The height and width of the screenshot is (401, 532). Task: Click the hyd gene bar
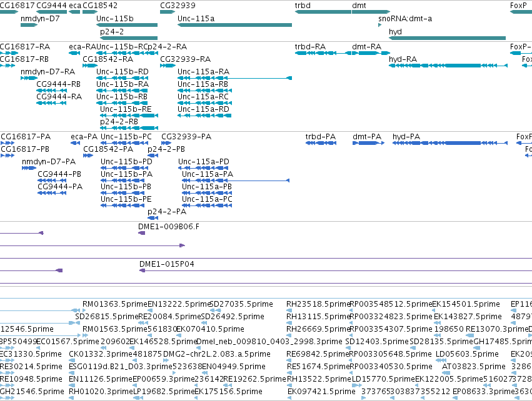pos(447,38)
